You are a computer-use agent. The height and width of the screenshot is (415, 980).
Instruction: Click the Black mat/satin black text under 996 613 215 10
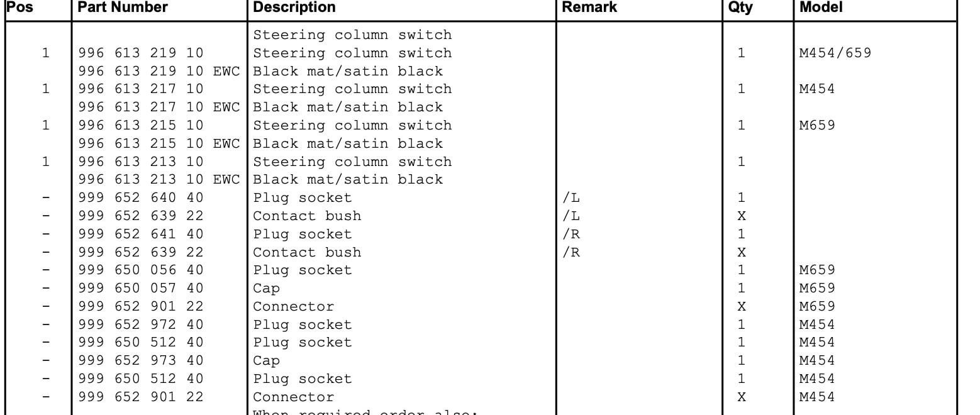[x=348, y=143]
